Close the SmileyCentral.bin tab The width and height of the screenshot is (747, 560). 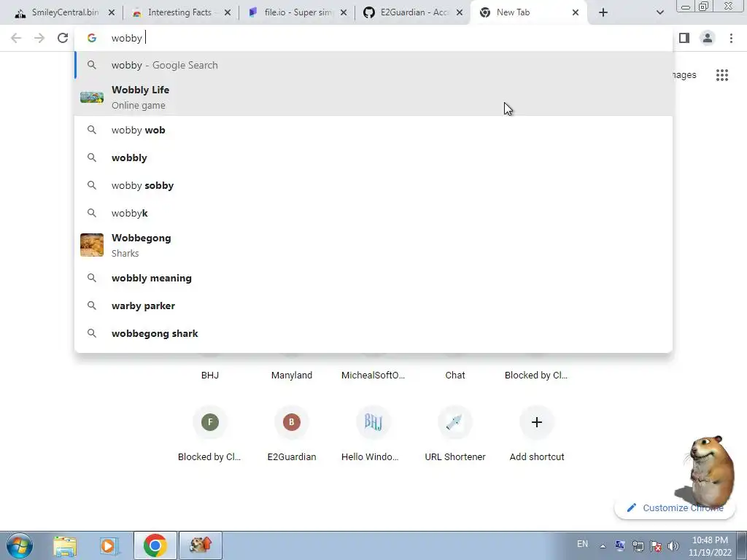[112, 13]
